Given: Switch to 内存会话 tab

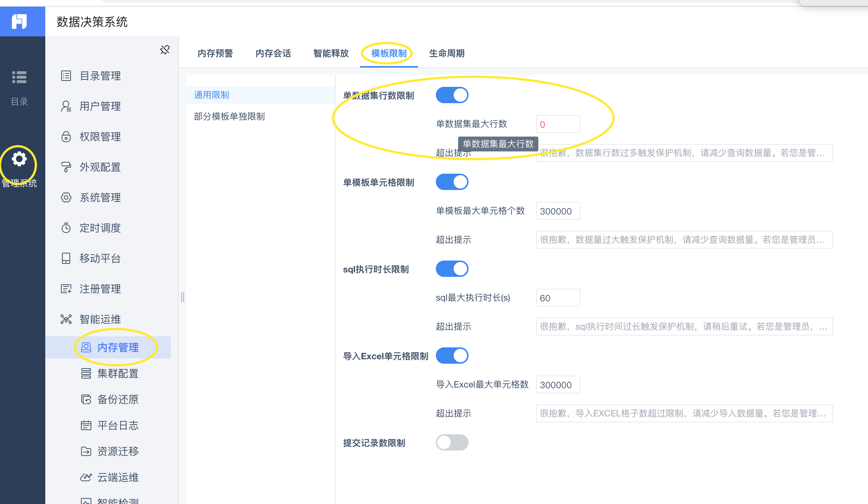Looking at the screenshot, I should pyautogui.click(x=273, y=53).
